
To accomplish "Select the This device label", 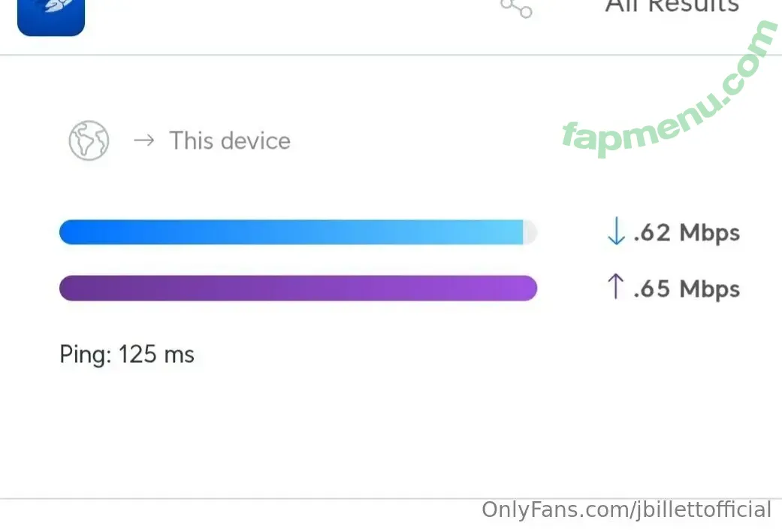I will [x=230, y=141].
